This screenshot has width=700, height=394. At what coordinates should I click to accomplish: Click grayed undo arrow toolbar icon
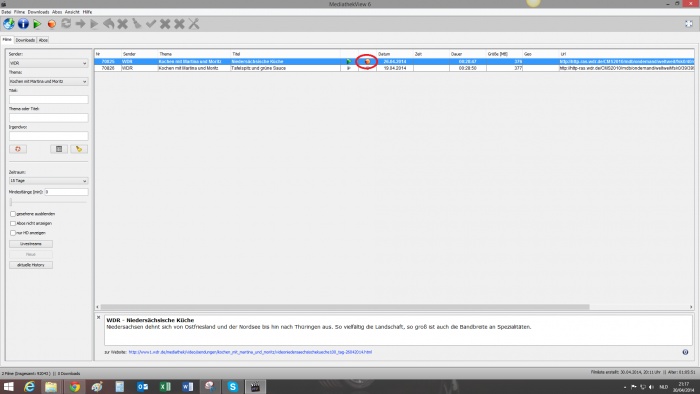pyautogui.click(x=108, y=24)
